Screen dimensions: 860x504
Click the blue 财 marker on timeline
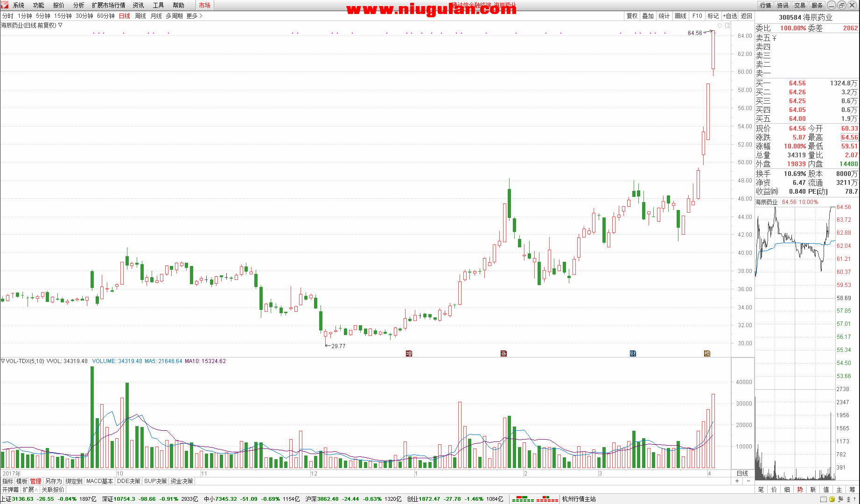[x=633, y=353]
